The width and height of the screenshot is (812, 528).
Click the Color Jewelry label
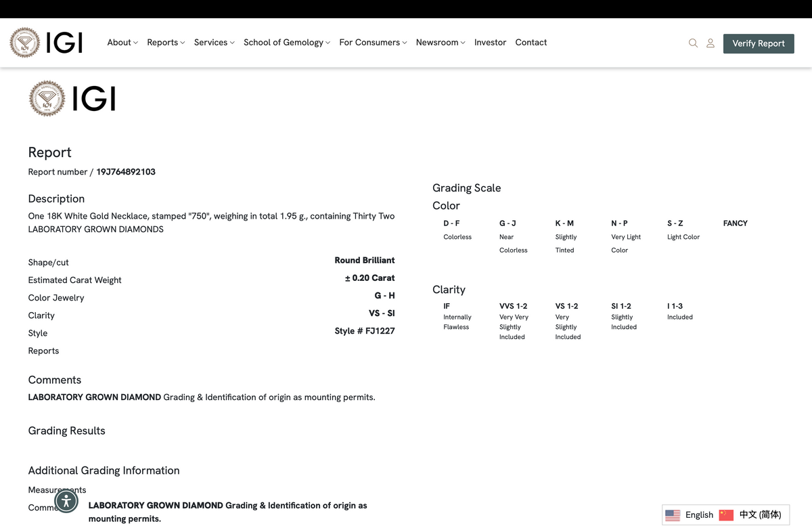[x=56, y=298]
